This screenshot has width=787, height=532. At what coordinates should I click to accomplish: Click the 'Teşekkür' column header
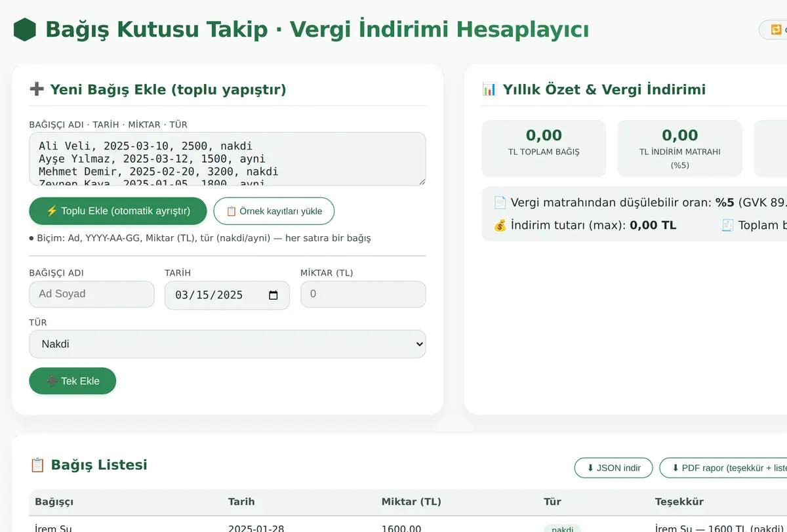point(679,502)
